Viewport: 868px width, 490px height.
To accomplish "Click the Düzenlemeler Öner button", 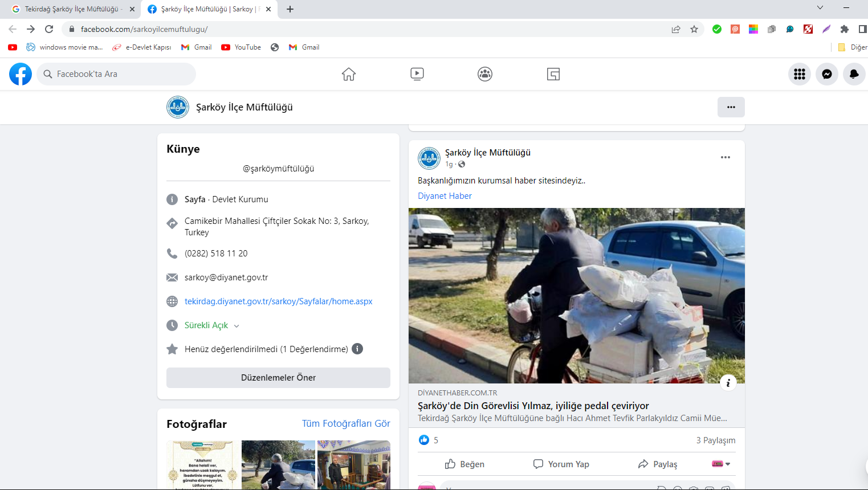I will pyautogui.click(x=278, y=378).
